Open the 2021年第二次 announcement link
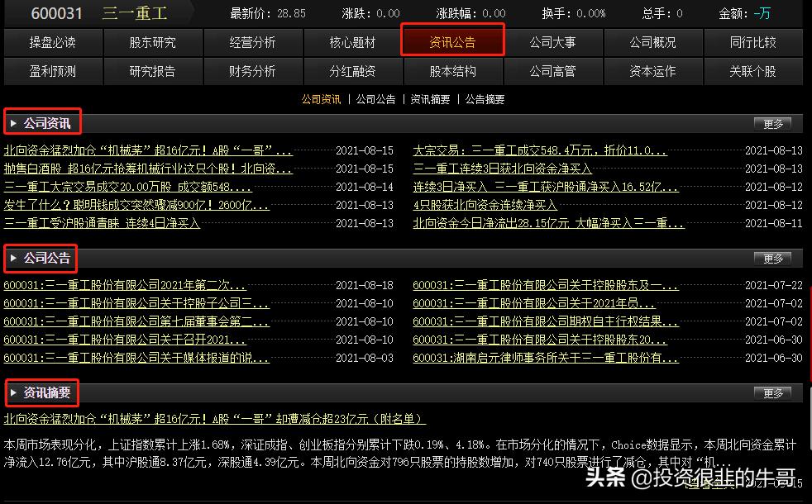 point(124,285)
